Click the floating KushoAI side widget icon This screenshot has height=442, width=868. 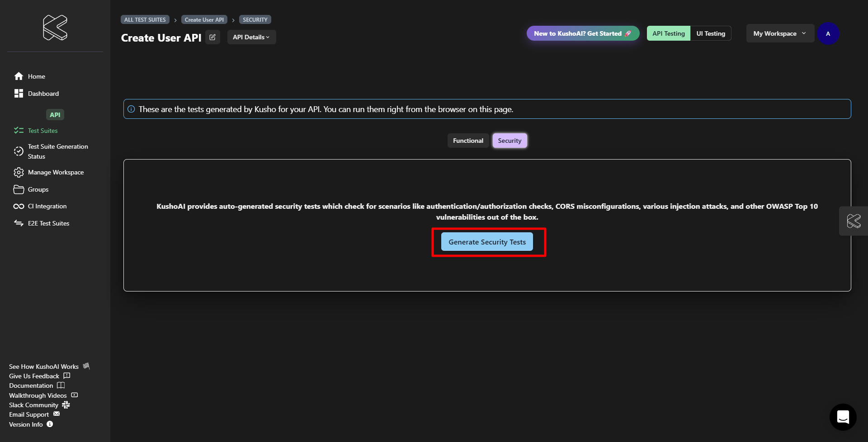point(854,221)
